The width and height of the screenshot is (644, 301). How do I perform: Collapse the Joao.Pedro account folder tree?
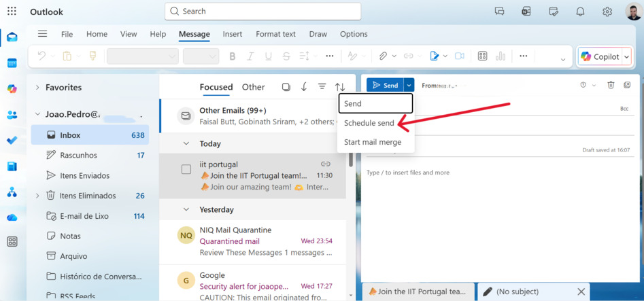tap(38, 115)
